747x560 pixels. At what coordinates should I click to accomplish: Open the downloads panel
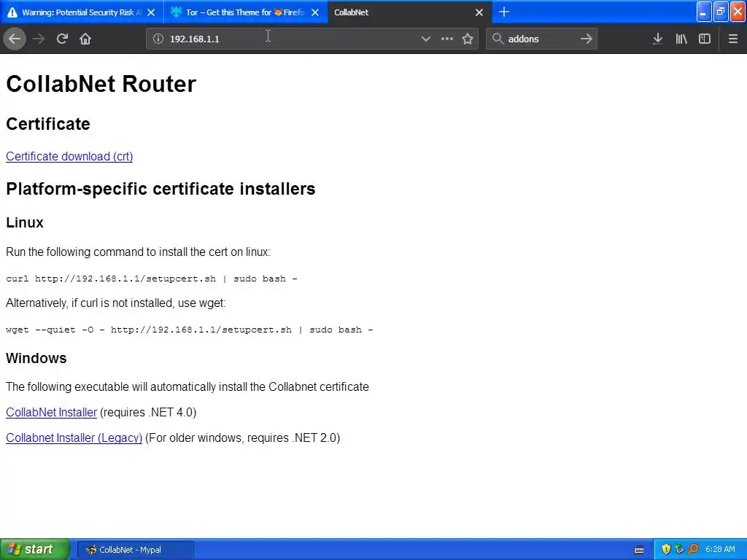tap(657, 39)
